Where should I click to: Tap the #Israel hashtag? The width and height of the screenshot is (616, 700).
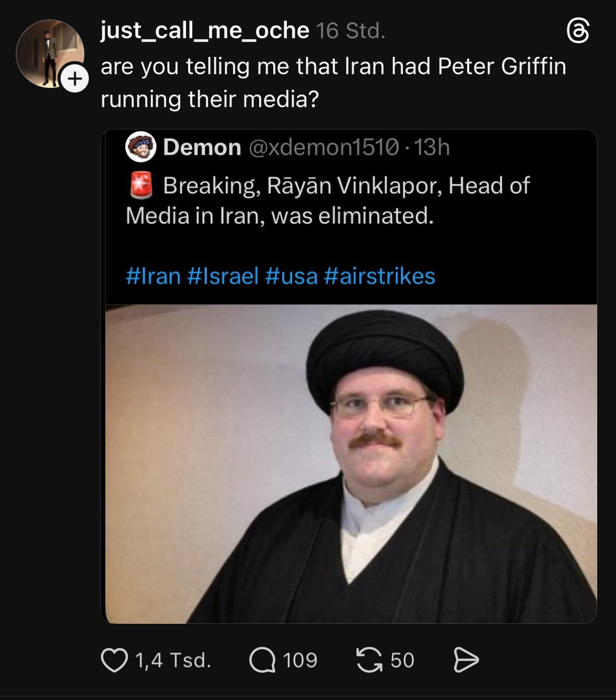click(223, 276)
